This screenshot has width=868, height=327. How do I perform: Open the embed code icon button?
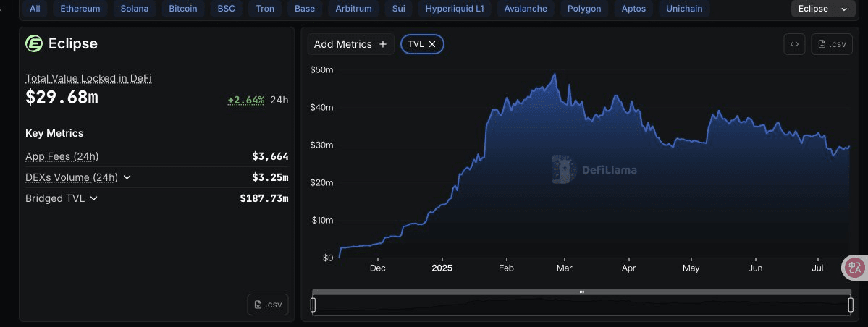(x=794, y=44)
